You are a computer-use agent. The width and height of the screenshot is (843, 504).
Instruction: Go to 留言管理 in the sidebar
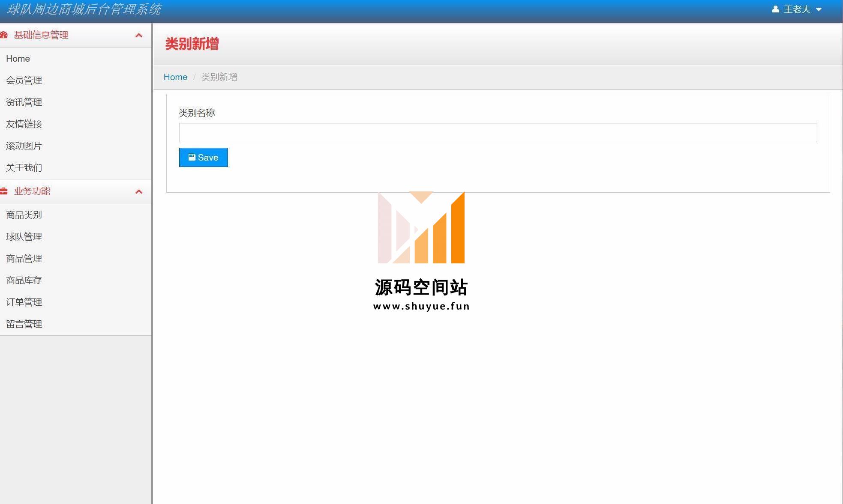tap(24, 324)
